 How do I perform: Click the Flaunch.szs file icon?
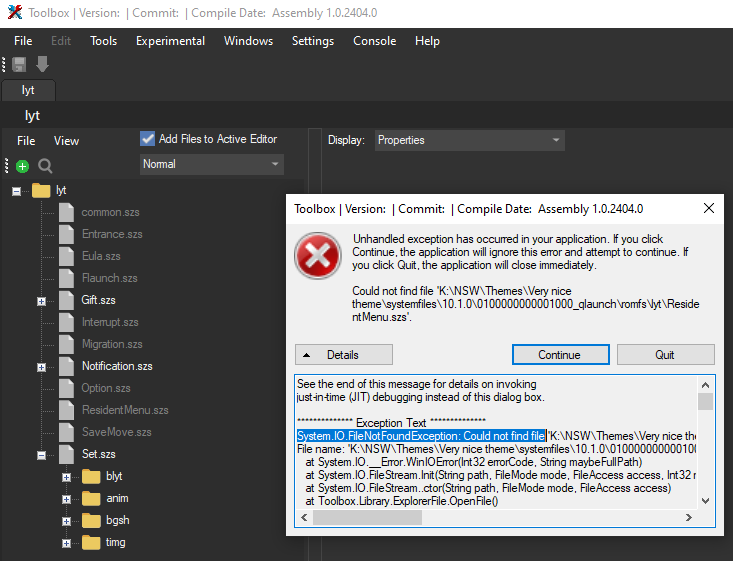pyautogui.click(x=66, y=278)
